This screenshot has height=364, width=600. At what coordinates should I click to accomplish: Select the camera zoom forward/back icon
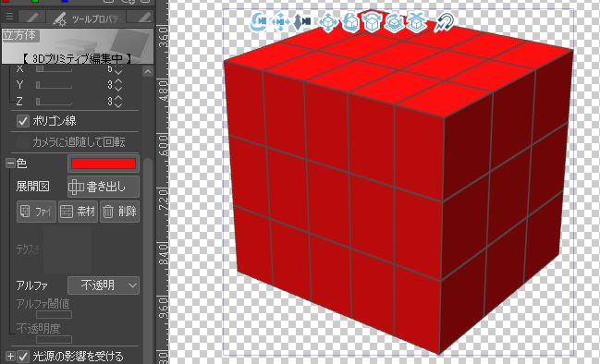point(302,22)
